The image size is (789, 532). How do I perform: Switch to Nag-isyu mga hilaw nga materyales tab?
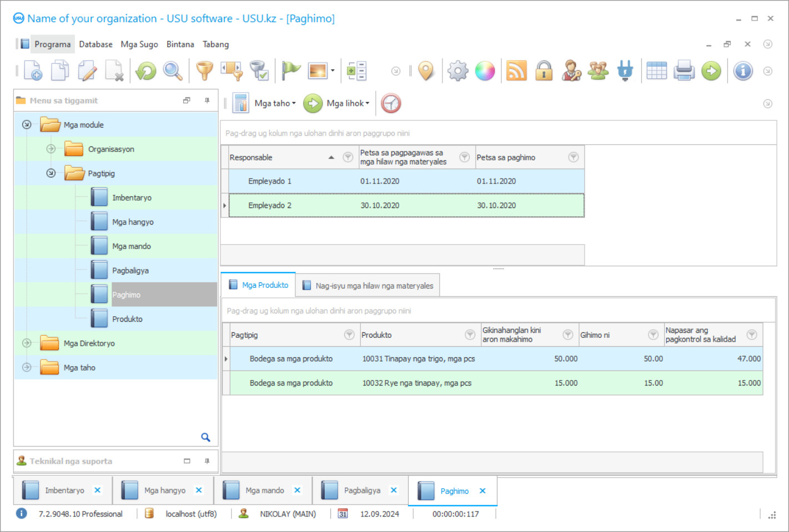[x=368, y=286]
